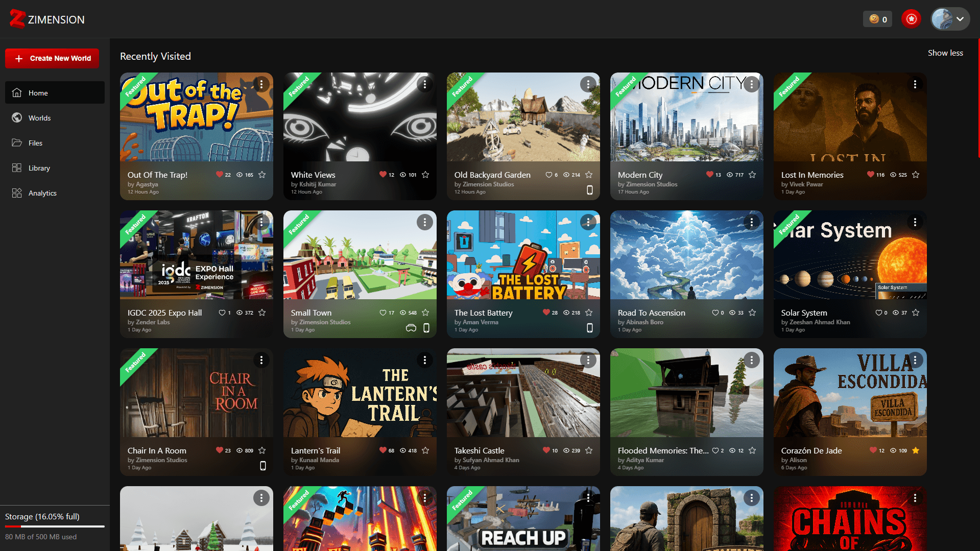Open Analytics section in sidebar
Viewport: 980px width, 551px height.
click(55, 193)
